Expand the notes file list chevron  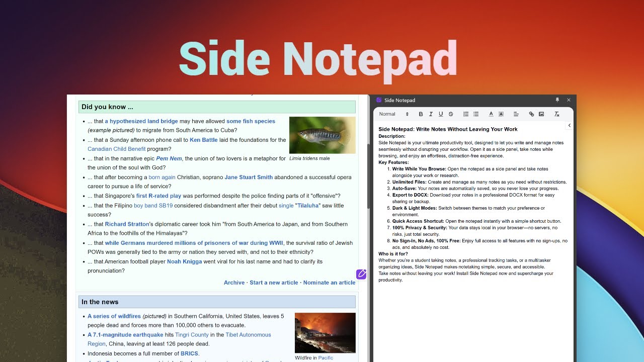570,126
